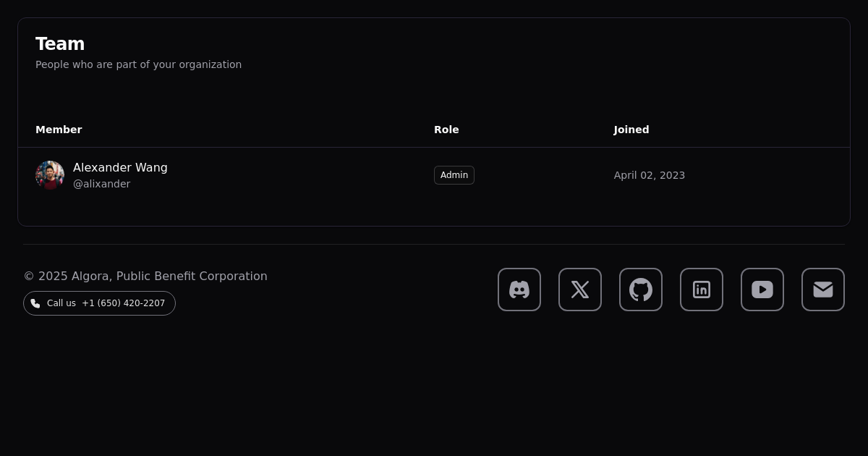The width and height of the screenshot is (868, 456).
Task: Click the Team heading title
Action: pyautogui.click(x=60, y=44)
